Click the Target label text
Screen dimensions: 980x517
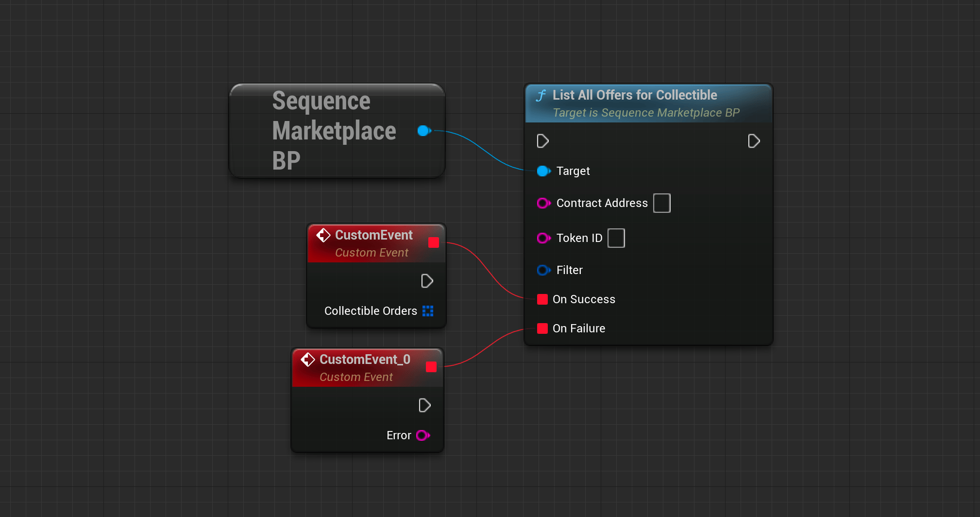point(573,171)
